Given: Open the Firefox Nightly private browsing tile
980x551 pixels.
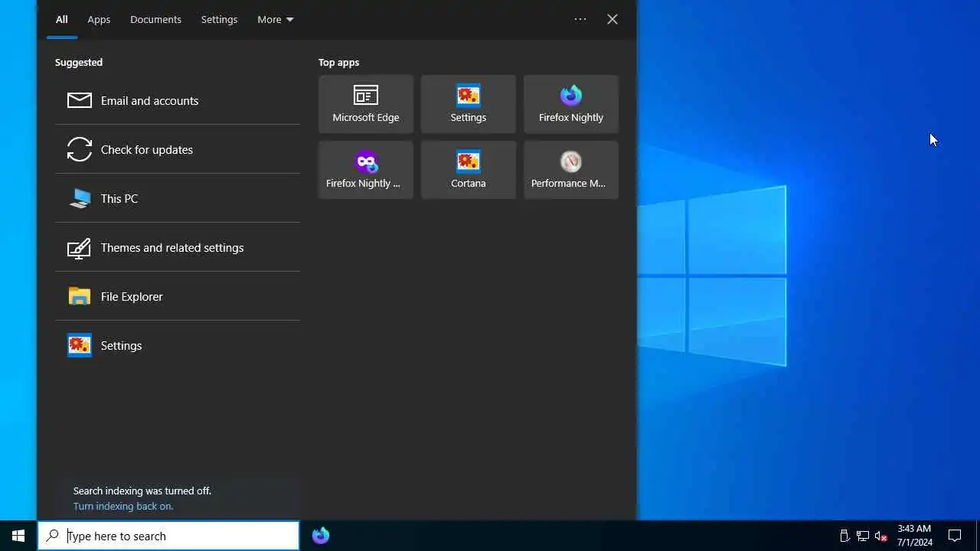Looking at the screenshot, I should (366, 170).
